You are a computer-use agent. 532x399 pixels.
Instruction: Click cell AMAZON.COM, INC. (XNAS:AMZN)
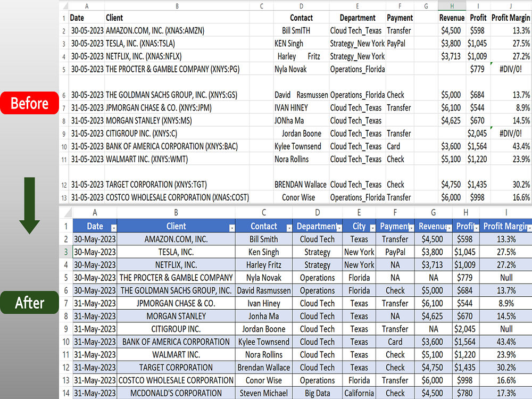pos(177,30)
